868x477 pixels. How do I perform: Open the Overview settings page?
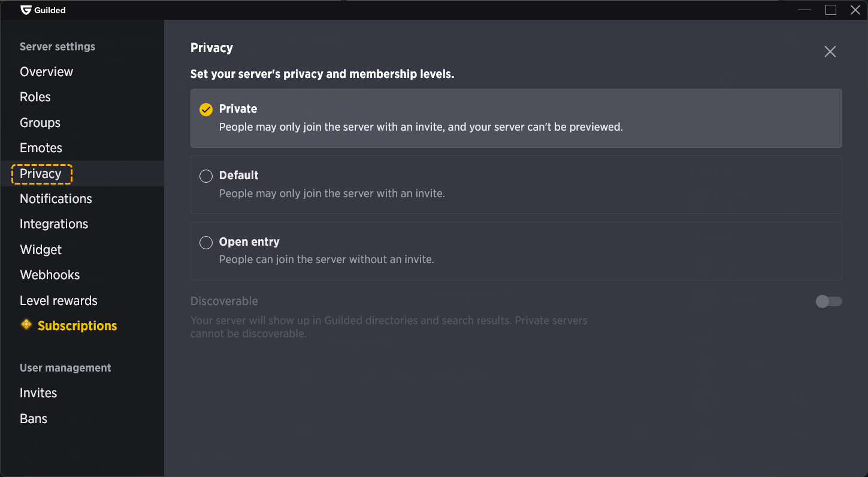click(46, 72)
